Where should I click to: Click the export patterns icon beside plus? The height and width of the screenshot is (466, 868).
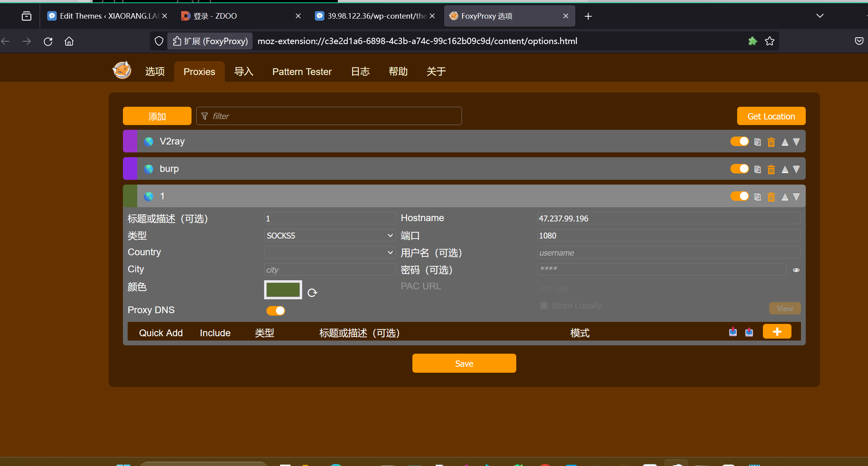tap(749, 332)
